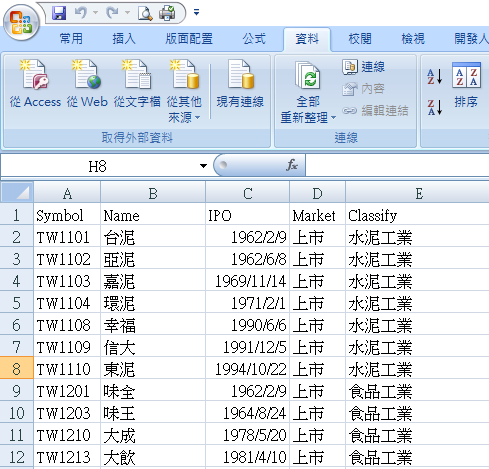Expand the redo history dropdown arrow

click(x=127, y=13)
